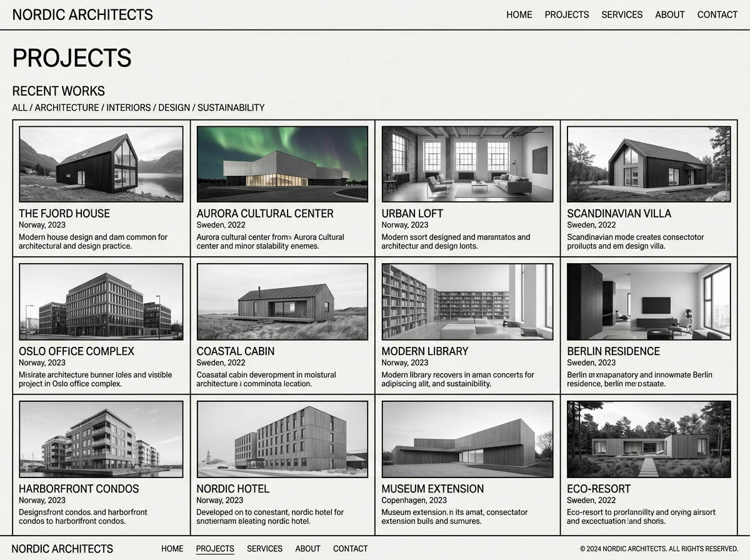The height and width of the screenshot is (560, 750).
Task: View the Berlin Residence image
Action: pyautogui.click(x=649, y=302)
